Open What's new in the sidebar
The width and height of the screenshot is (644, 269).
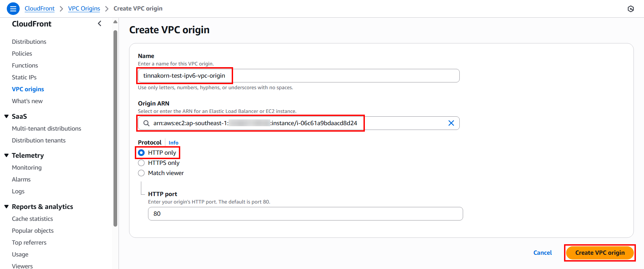pyautogui.click(x=27, y=101)
